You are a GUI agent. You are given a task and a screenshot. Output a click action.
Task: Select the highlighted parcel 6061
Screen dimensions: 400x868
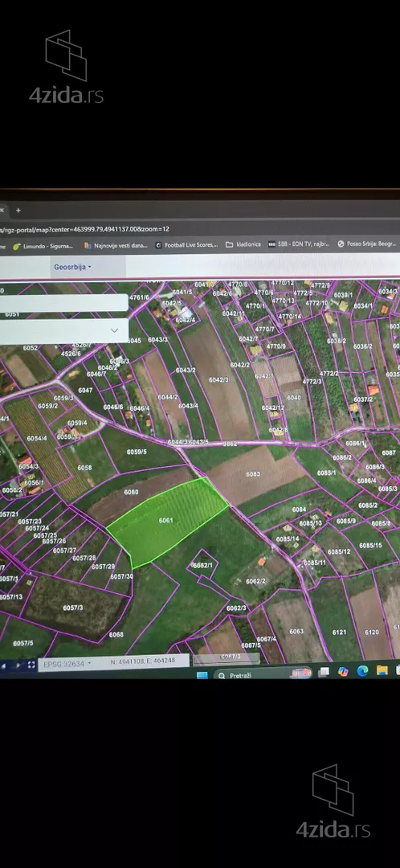(166, 520)
